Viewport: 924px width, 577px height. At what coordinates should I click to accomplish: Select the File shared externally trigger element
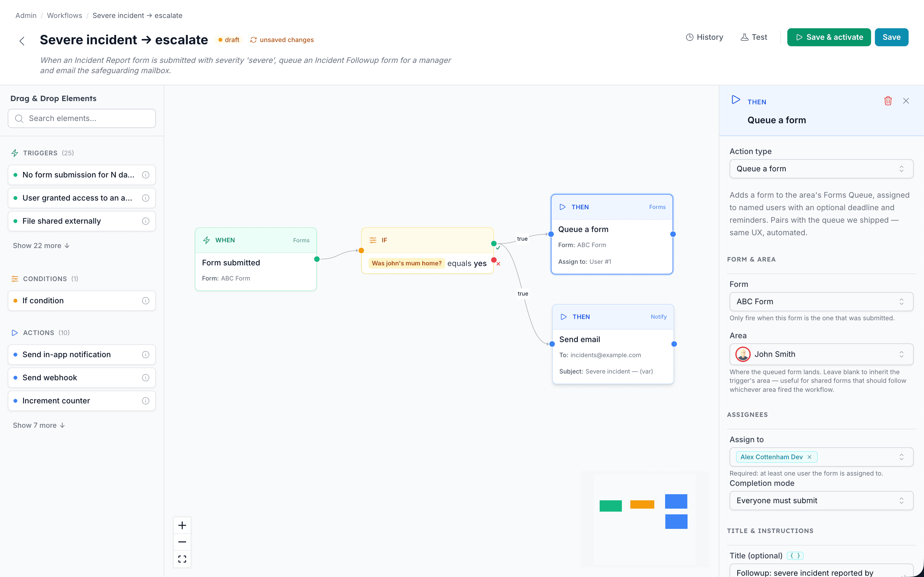click(81, 221)
